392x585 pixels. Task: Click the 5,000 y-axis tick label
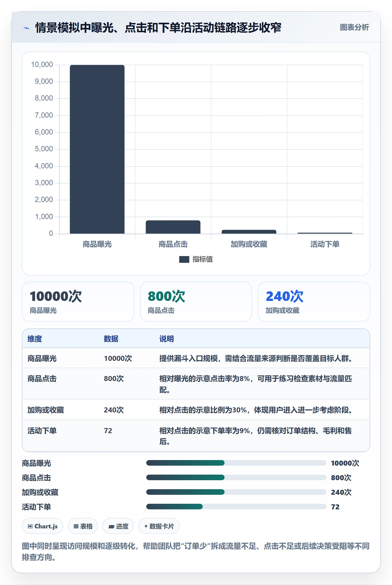pyautogui.click(x=44, y=149)
